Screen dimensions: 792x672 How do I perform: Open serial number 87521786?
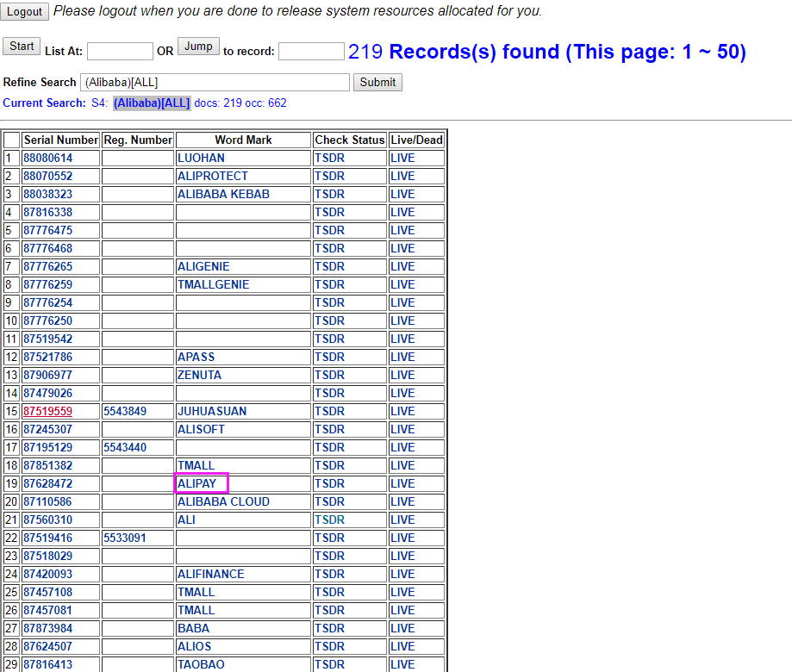[48, 358]
